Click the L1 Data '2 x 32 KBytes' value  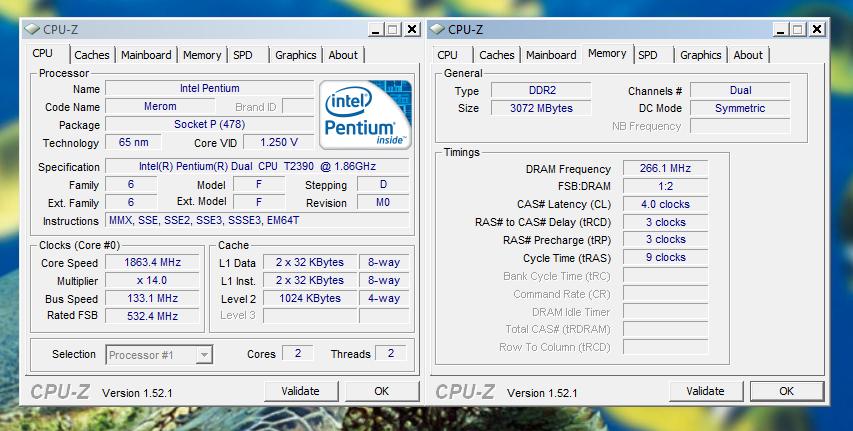[310, 262]
